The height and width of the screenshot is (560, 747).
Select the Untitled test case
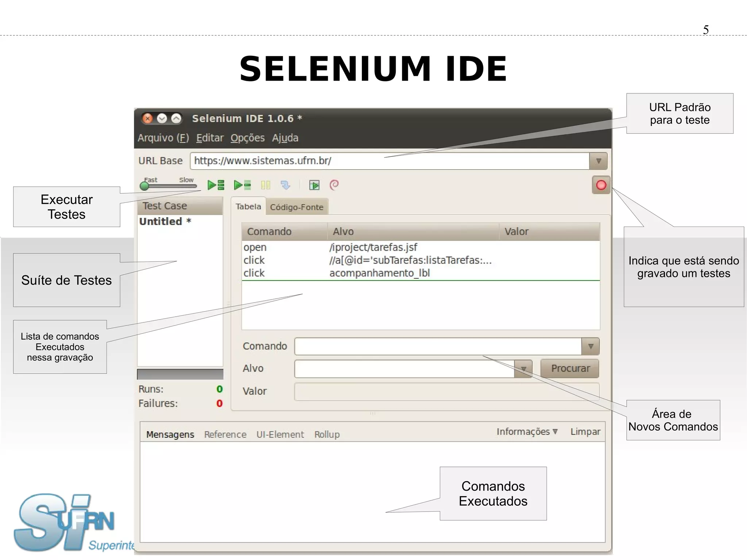165,221
